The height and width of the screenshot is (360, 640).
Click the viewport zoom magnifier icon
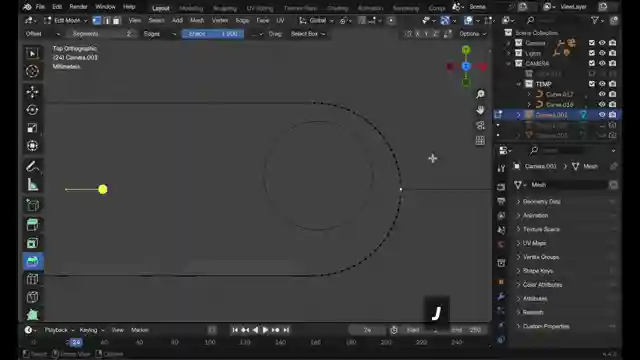[480, 94]
